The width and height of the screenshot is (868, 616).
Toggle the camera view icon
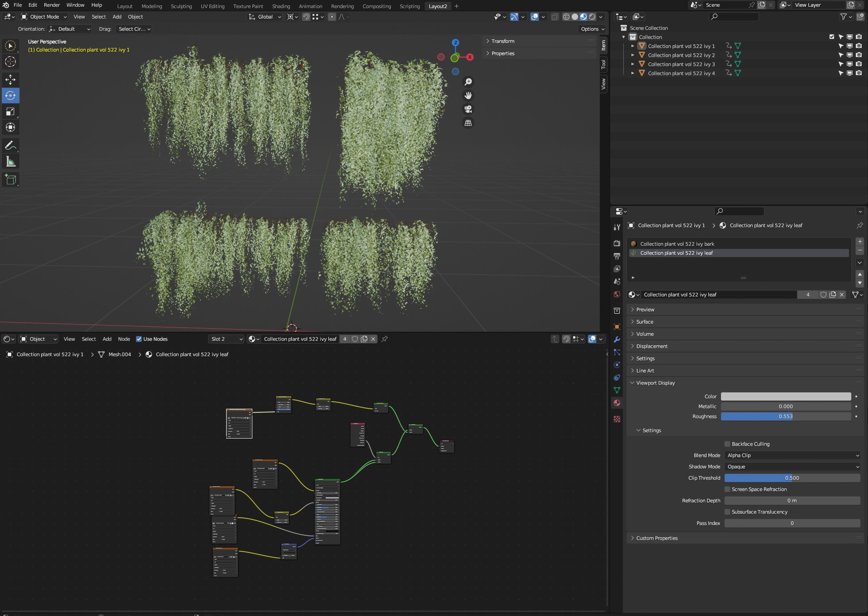(468, 109)
